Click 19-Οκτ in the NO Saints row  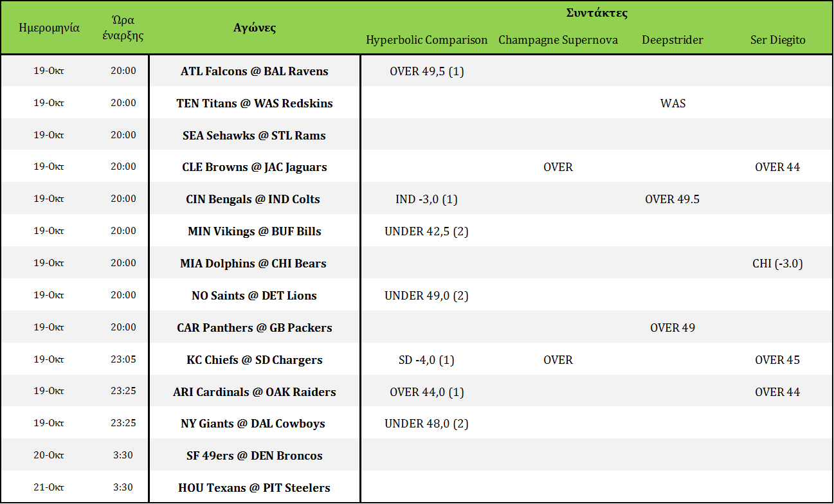[x=49, y=295]
